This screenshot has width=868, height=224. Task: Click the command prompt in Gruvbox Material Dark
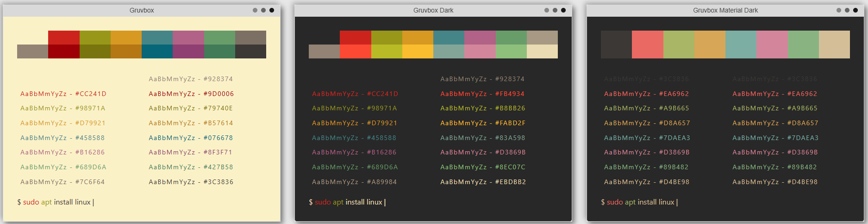(x=639, y=202)
